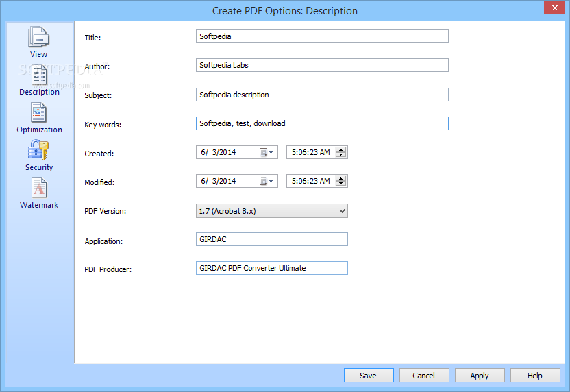Image resolution: width=570 pixels, height=392 pixels.
Task: Click the Apply button
Action: click(x=480, y=376)
